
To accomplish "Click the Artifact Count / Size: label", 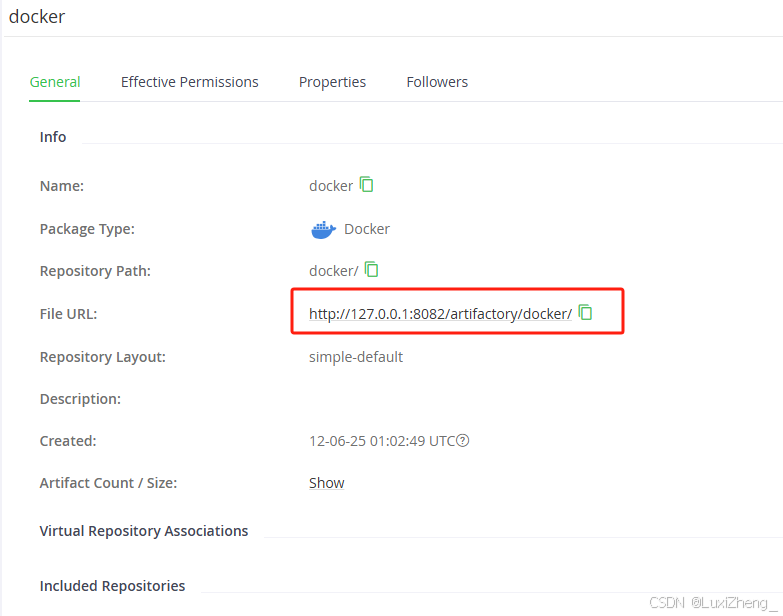I will click(x=108, y=483).
